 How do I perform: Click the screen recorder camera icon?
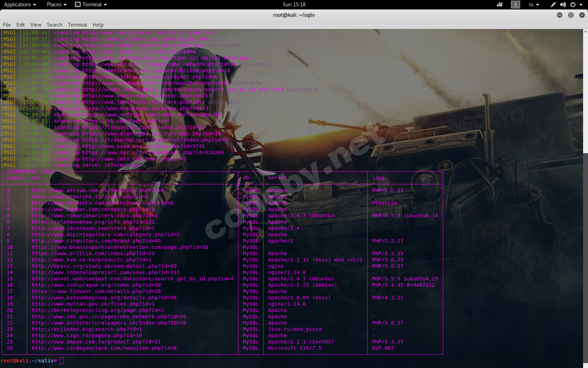(500, 5)
